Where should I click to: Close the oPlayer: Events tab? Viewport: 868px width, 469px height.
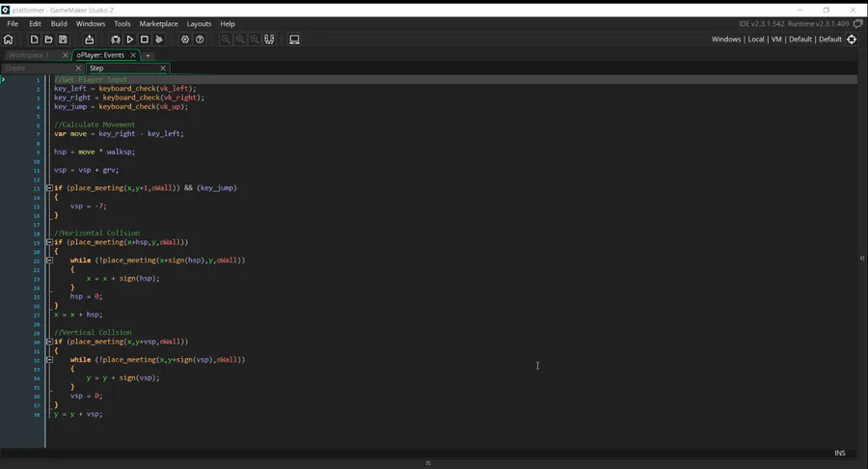click(x=133, y=55)
